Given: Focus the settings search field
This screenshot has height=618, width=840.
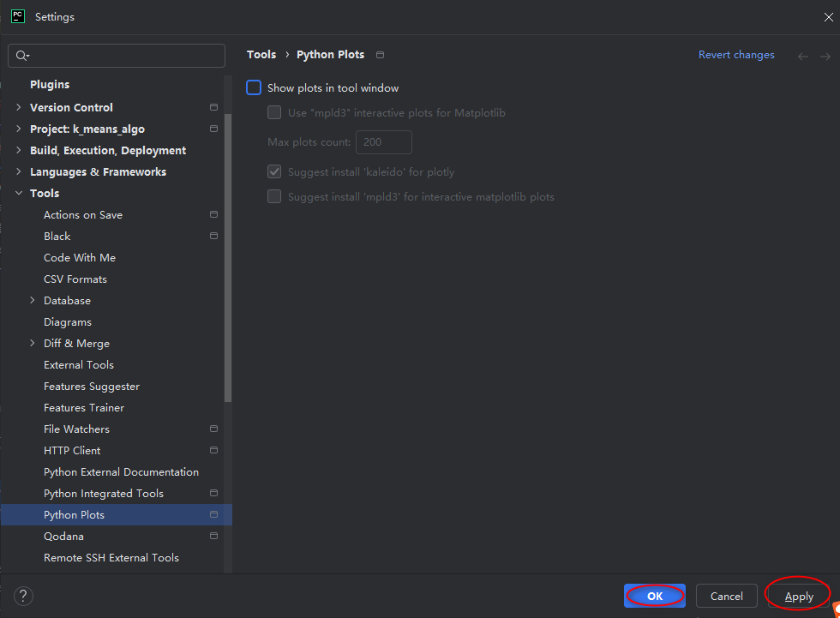Looking at the screenshot, I should pos(117,56).
